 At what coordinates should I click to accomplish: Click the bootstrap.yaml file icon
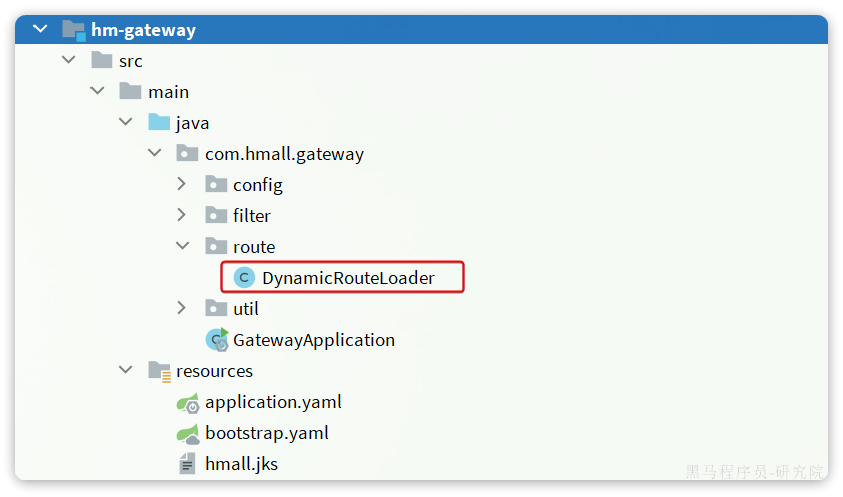click(187, 433)
